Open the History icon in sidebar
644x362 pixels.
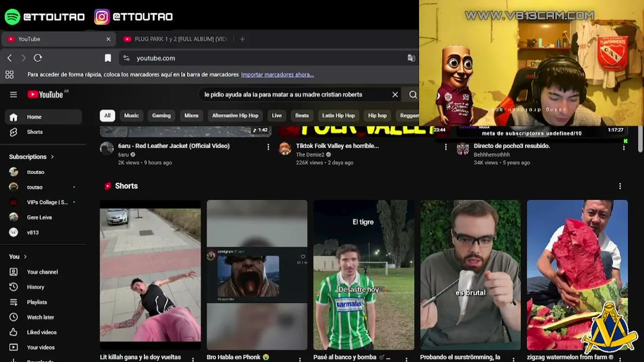(14, 287)
